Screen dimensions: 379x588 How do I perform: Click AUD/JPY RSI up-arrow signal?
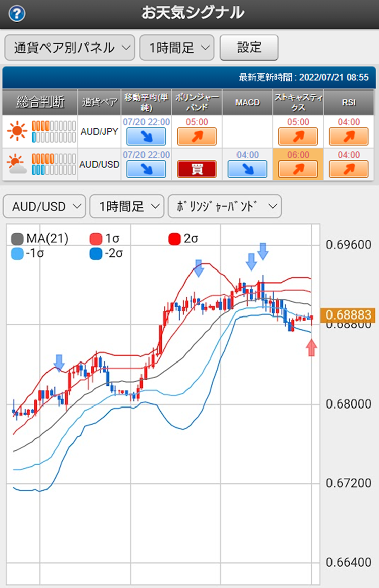click(x=349, y=137)
